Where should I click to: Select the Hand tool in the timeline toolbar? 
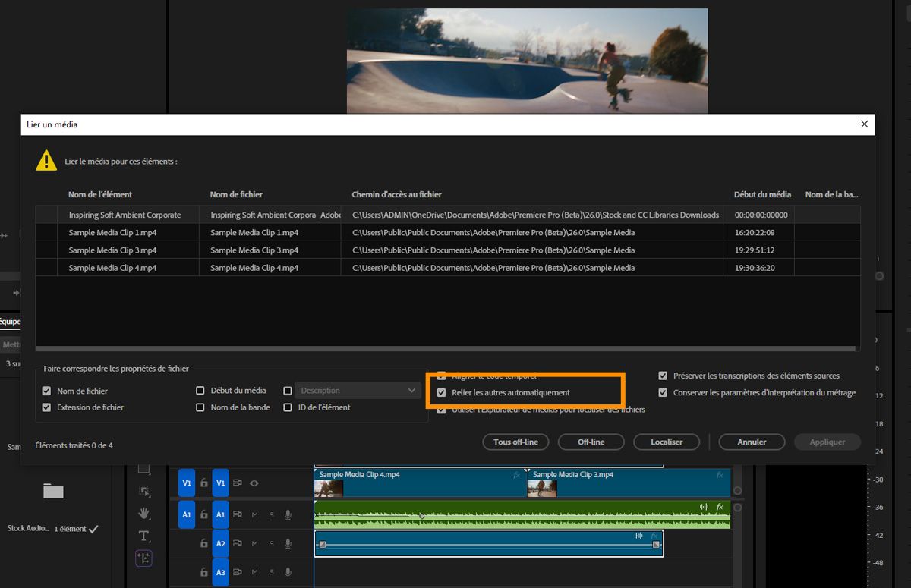click(x=143, y=514)
